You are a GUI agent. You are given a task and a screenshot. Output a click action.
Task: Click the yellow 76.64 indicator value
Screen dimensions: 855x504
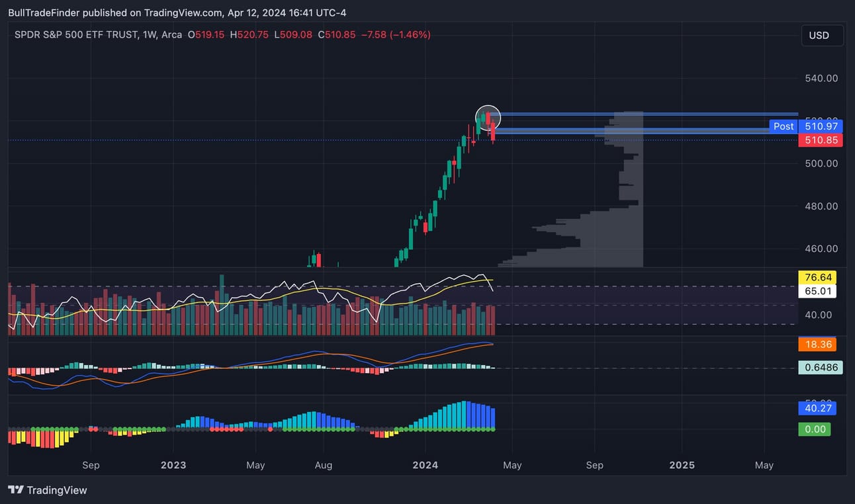pos(817,277)
